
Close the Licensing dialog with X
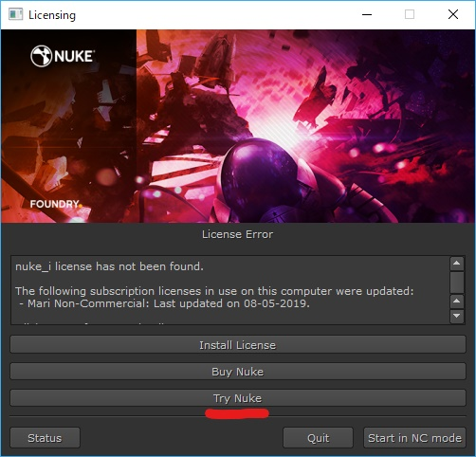tap(453, 14)
